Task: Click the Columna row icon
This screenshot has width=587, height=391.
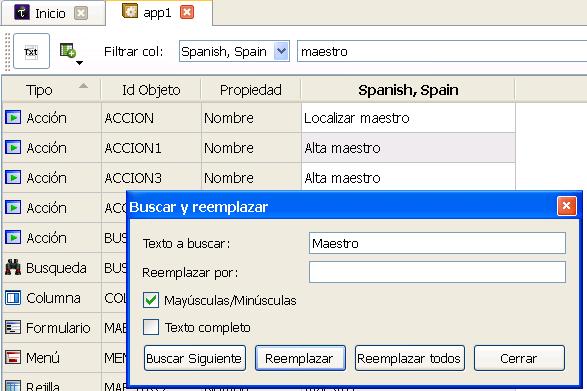Action: point(13,298)
